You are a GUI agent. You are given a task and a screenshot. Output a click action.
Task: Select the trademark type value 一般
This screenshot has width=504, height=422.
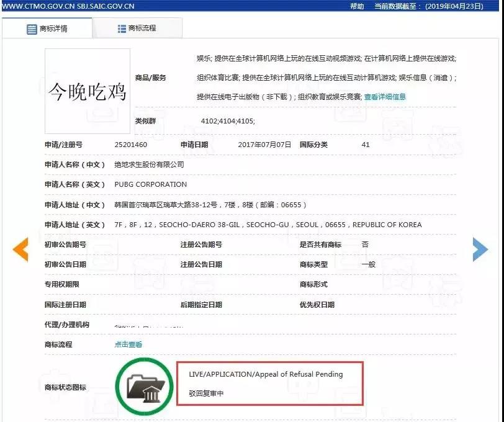(x=368, y=264)
